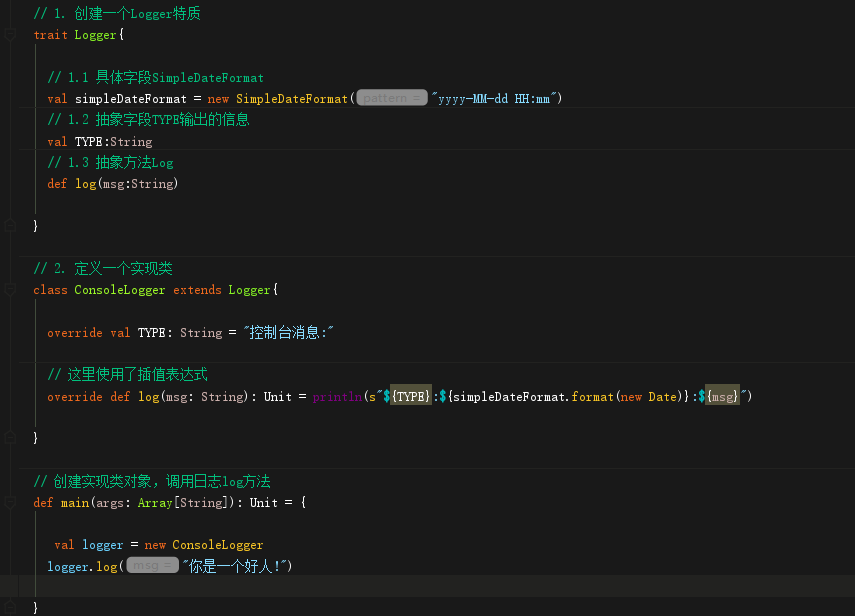855x616 pixels.
Task: Click comment '// 1. 创建一个Logger特质'
Action: pos(117,14)
